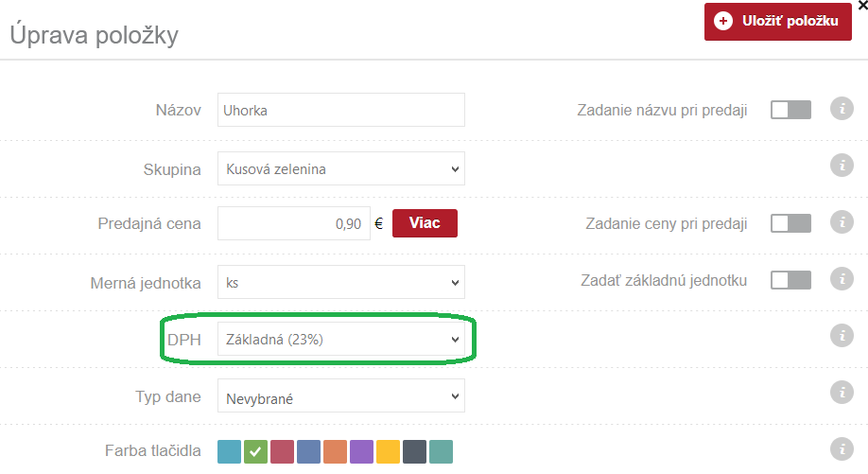Viewport: 868px width, 474px height.
Task: Click the info icon in the DPH row
Action: [841, 335]
